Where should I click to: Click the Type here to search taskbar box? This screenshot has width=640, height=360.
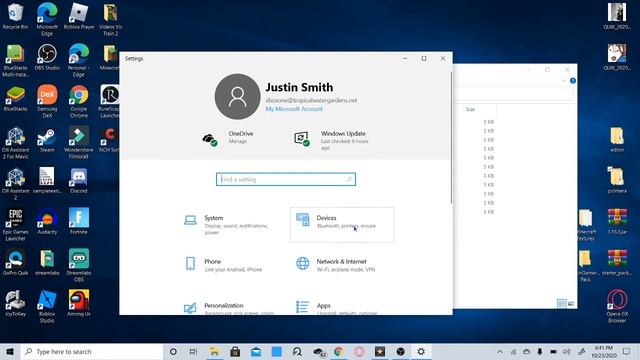pos(92,351)
